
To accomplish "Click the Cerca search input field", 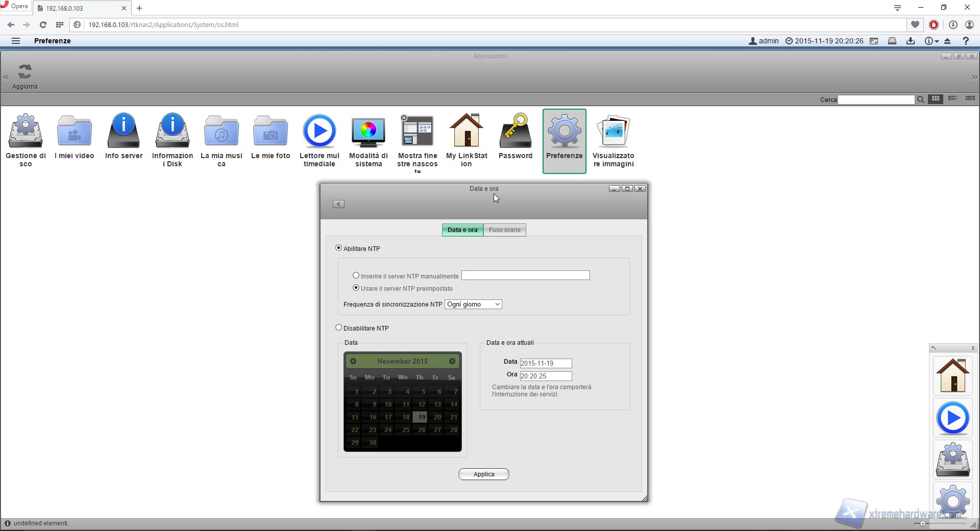I will (876, 100).
